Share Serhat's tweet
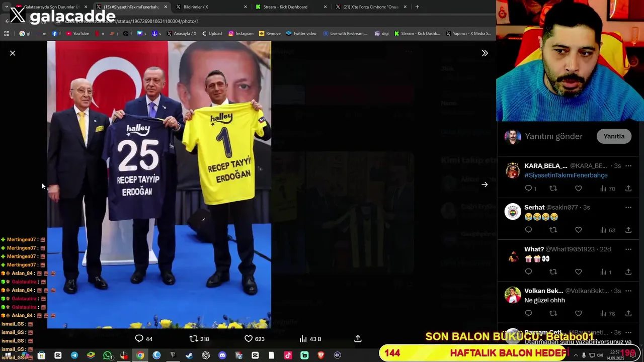 [x=628, y=230]
